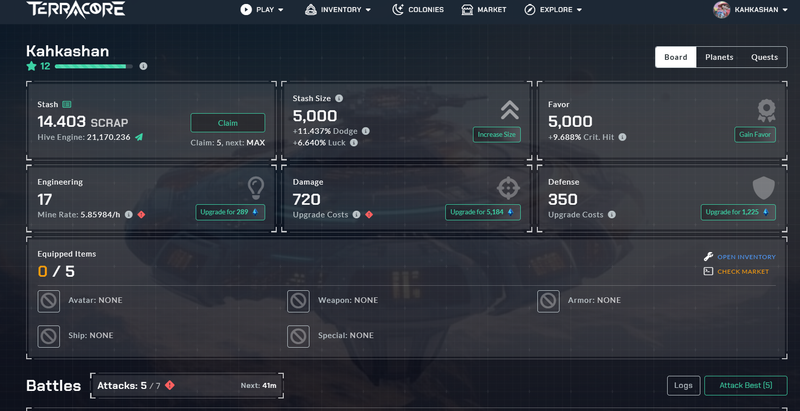The image size is (800, 411).
Task: Click the empty Ship slot icon
Action: [49, 335]
